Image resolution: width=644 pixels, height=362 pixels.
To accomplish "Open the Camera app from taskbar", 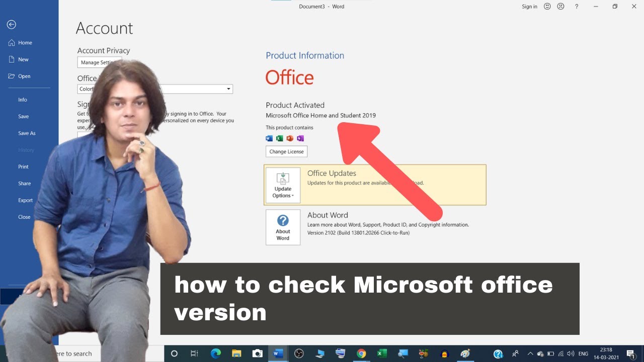I will point(258,353).
